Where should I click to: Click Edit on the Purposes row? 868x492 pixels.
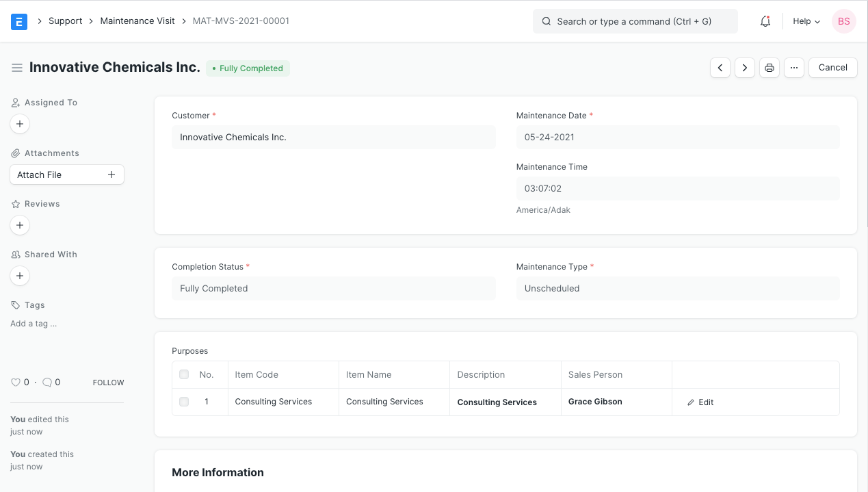click(700, 402)
